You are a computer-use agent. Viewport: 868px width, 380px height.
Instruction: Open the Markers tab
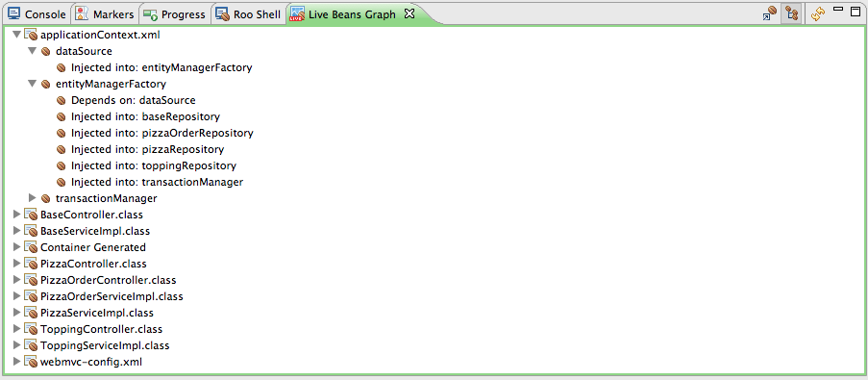point(105,14)
